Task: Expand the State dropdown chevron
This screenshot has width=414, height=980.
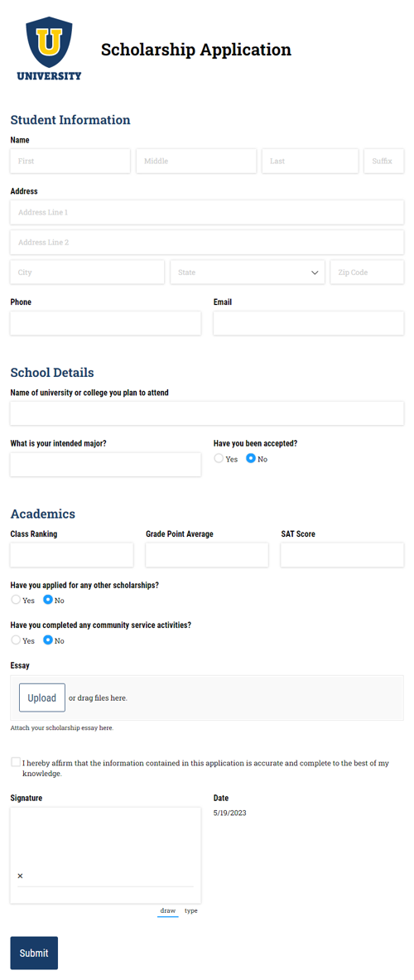Action: 315,273
